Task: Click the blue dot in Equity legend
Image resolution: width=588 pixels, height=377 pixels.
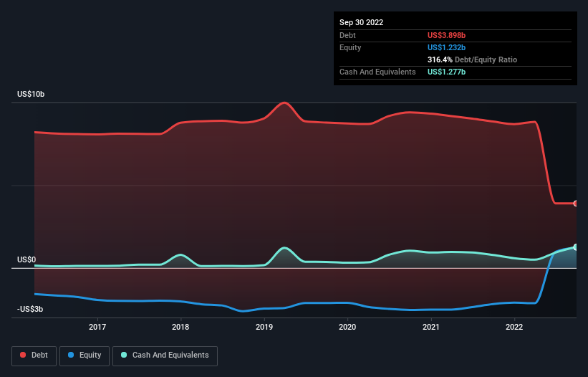Action: click(x=71, y=355)
